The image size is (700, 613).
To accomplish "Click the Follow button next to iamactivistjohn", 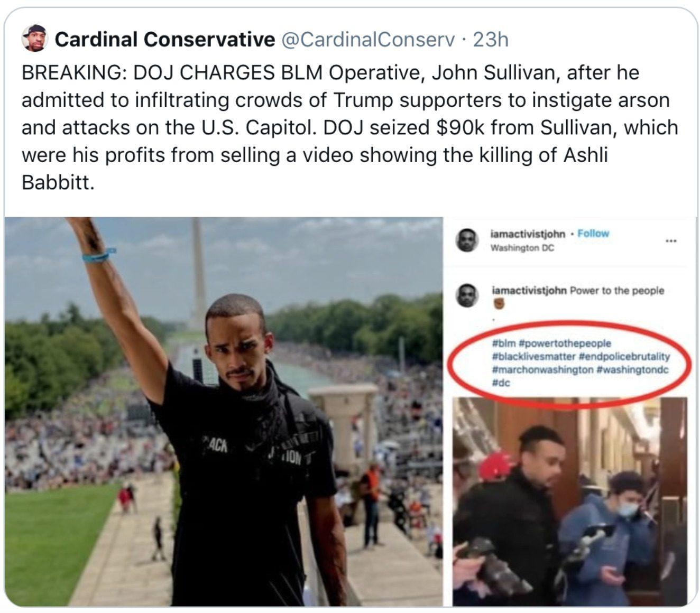I will (593, 234).
